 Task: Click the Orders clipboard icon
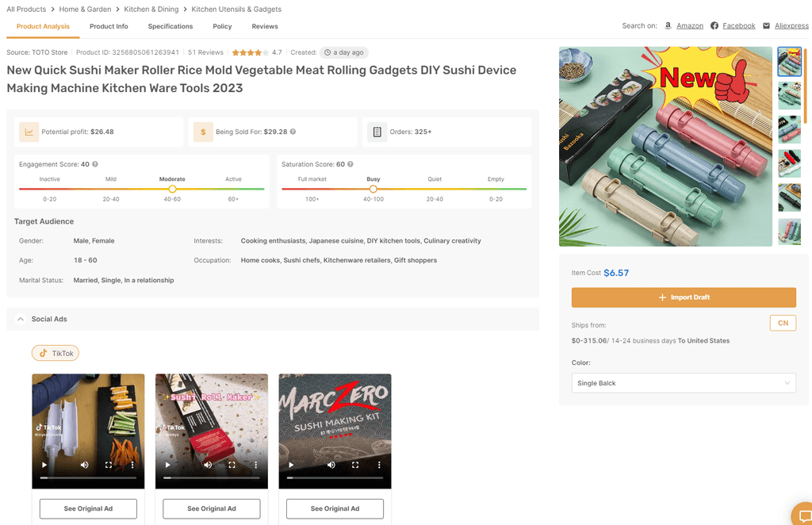(377, 132)
